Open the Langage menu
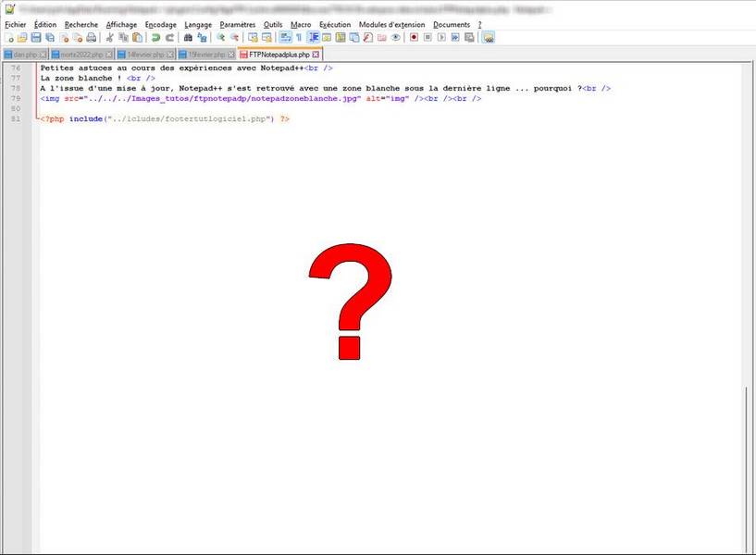The height and width of the screenshot is (555, 756). tap(198, 25)
